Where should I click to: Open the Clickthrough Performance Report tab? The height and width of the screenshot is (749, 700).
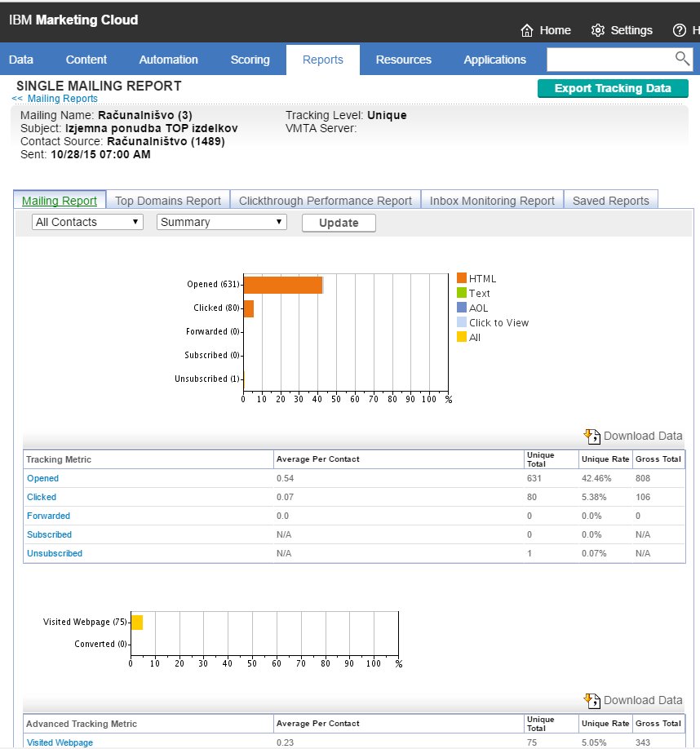pyautogui.click(x=326, y=201)
